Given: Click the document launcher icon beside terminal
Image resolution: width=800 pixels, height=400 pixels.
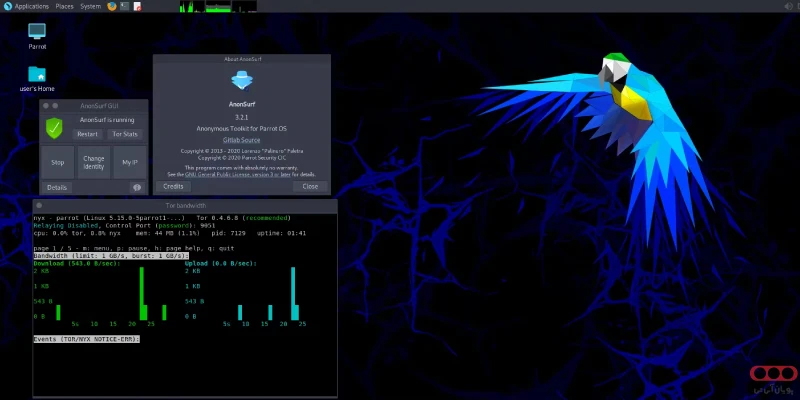Looking at the screenshot, I should tap(137, 7).
